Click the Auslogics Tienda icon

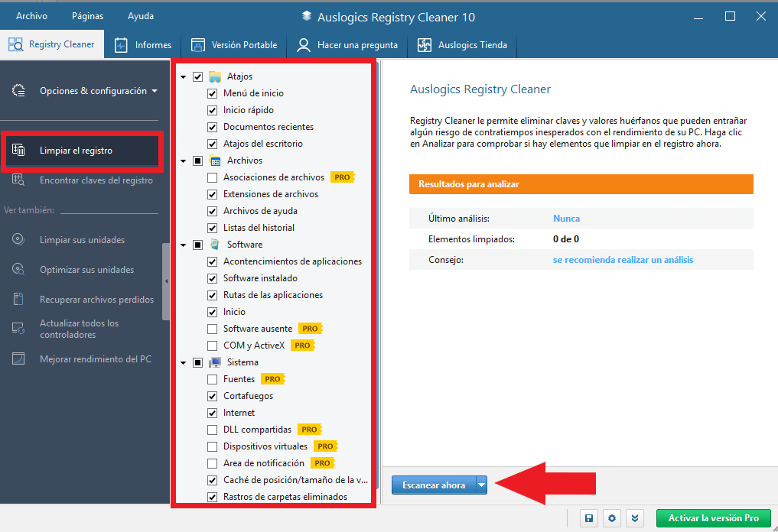[425, 45]
